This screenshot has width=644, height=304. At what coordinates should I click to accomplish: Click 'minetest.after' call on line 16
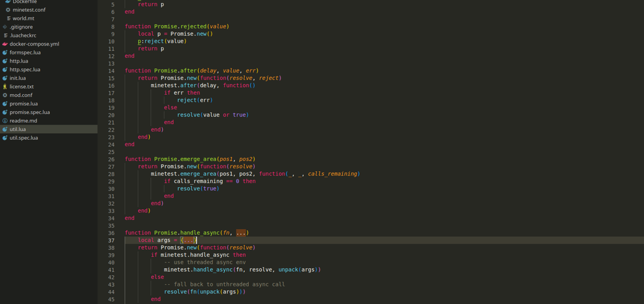pyautogui.click(x=174, y=85)
